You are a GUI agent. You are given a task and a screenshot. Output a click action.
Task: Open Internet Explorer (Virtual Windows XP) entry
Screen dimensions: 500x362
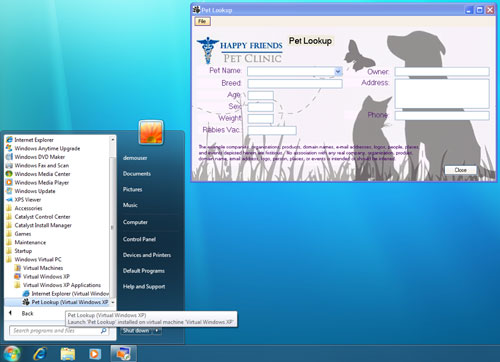[x=66, y=294]
